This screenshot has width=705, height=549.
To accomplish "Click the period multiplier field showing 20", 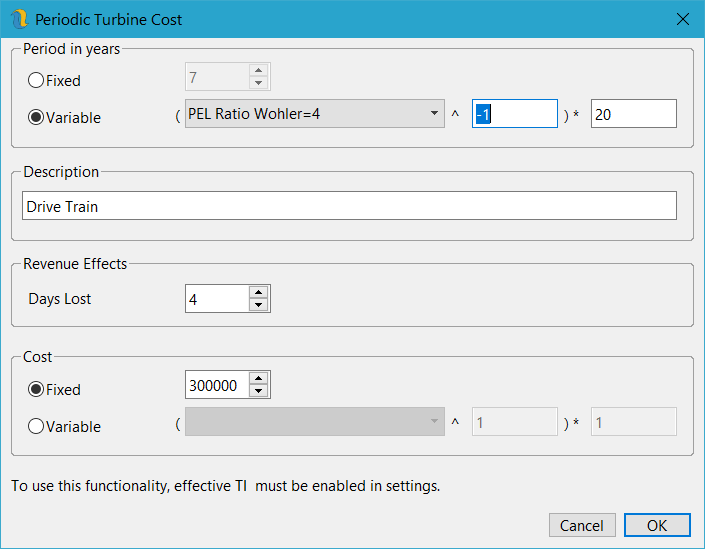I will (x=633, y=114).
